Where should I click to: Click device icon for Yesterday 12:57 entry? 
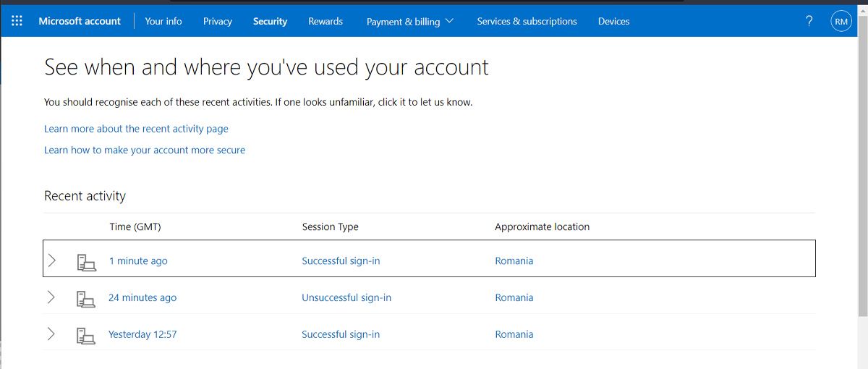point(86,335)
